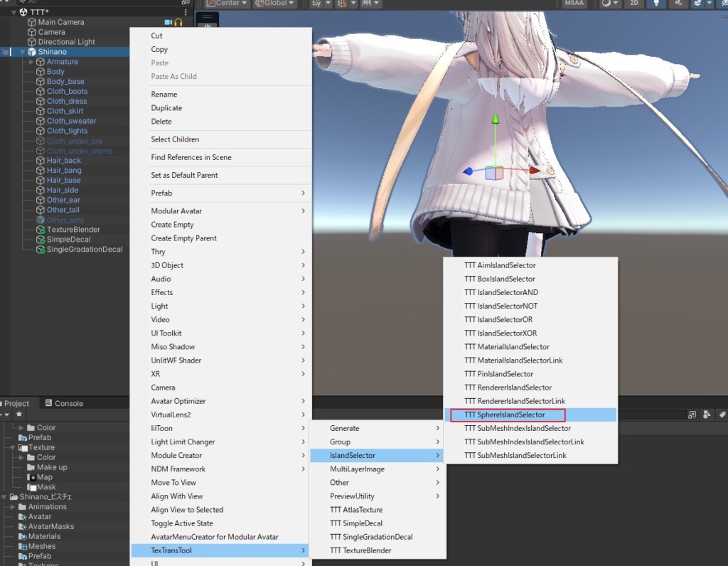Toggle scene lighting bulb icon
This screenshot has width=728, height=566.
[x=656, y=3]
